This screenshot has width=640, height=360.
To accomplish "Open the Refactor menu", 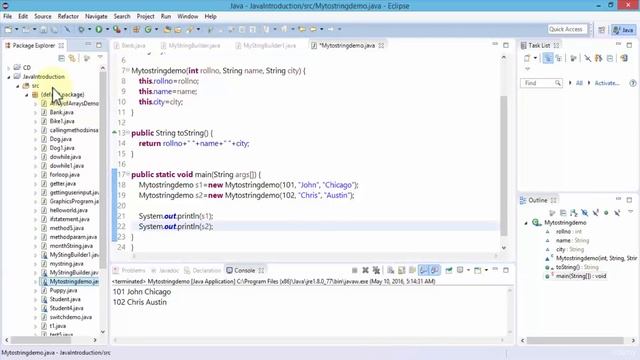I will pos(68,16).
